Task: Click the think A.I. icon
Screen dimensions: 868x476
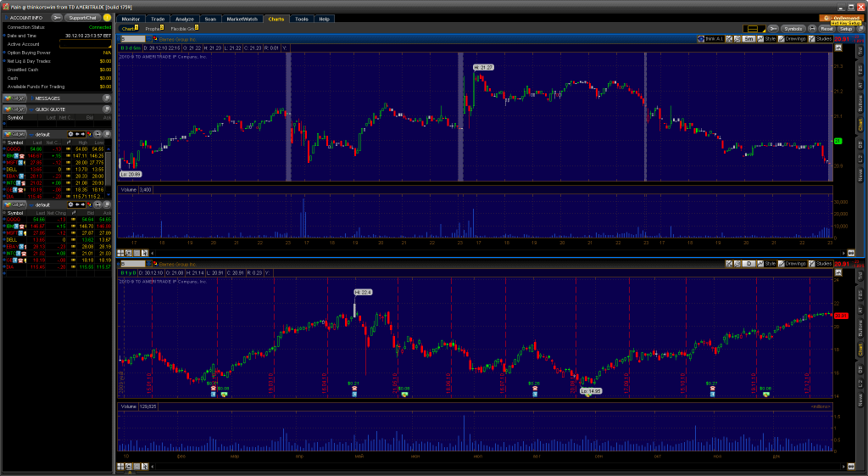Action: coord(710,39)
